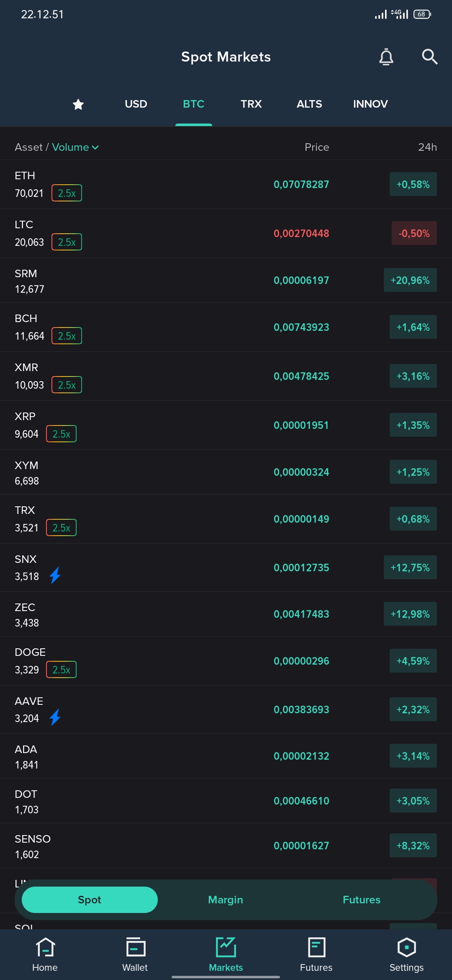Open the Home icon in bottom bar
The height and width of the screenshot is (980, 452).
pos(45,947)
